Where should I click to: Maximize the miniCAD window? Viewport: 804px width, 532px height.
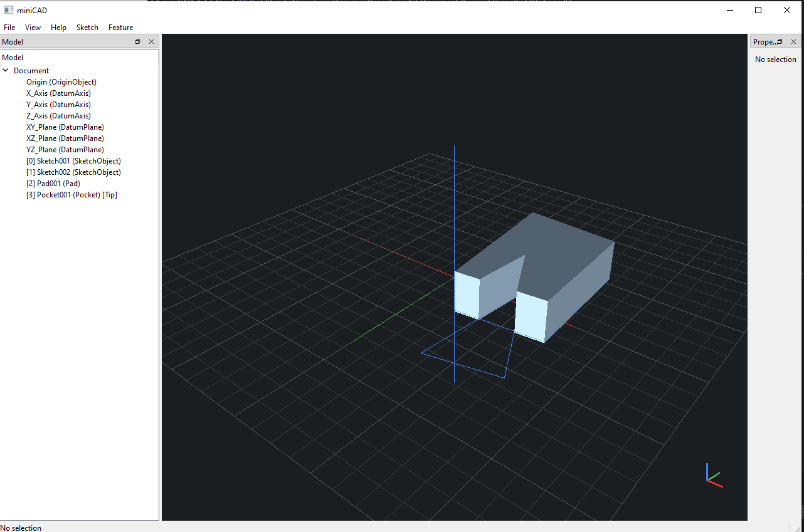(758, 10)
